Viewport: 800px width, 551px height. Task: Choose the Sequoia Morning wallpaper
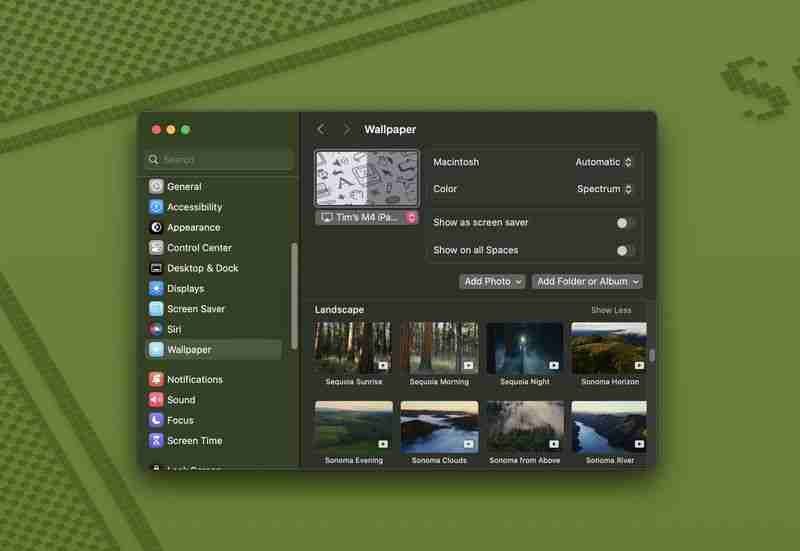(439, 348)
